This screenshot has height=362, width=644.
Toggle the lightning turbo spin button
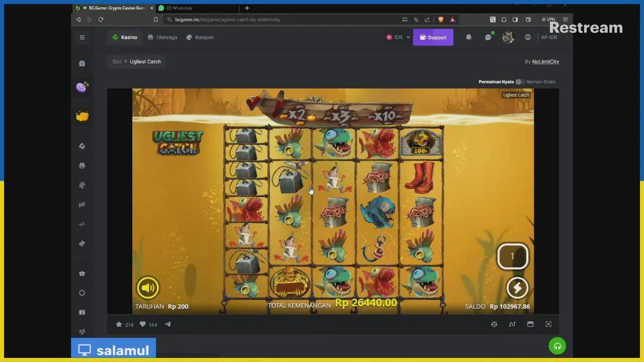[517, 288]
